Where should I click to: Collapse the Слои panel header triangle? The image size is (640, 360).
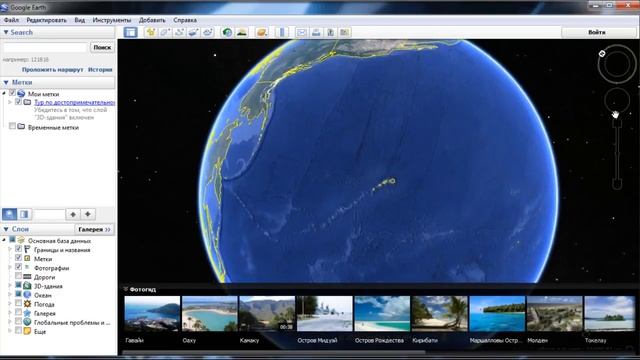[x=6, y=229]
